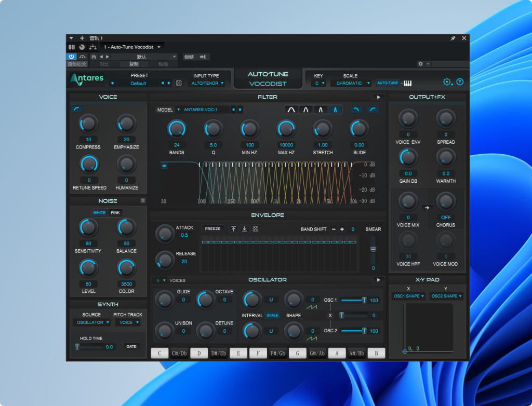Open the 1 - Auto-Tune Vocodist plugin selector

[132, 47]
